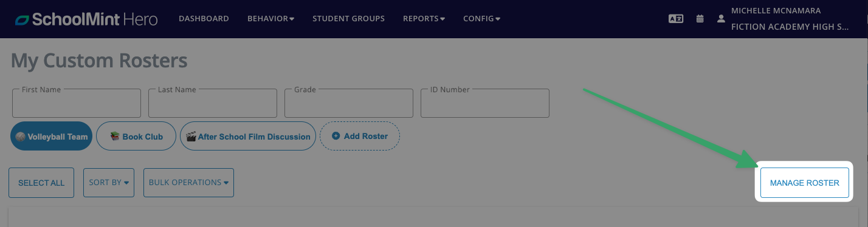Open the calendar icon in header
Image resolution: width=868 pixels, height=227 pixels.
coord(700,19)
